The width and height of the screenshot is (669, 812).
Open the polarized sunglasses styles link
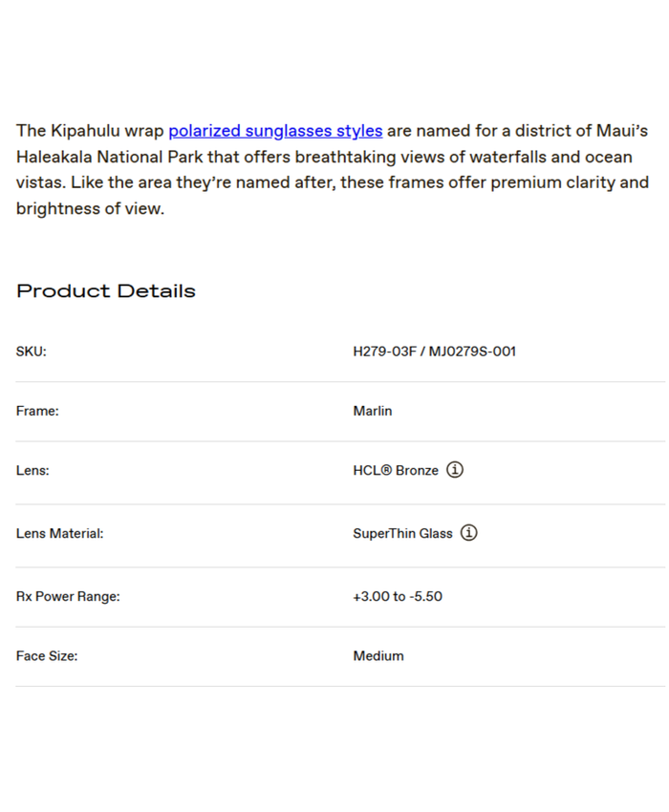click(275, 131)
